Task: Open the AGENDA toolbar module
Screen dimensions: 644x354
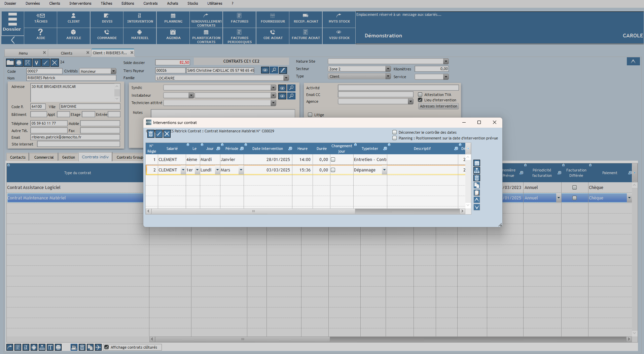Action: click(x=173, y=35)
